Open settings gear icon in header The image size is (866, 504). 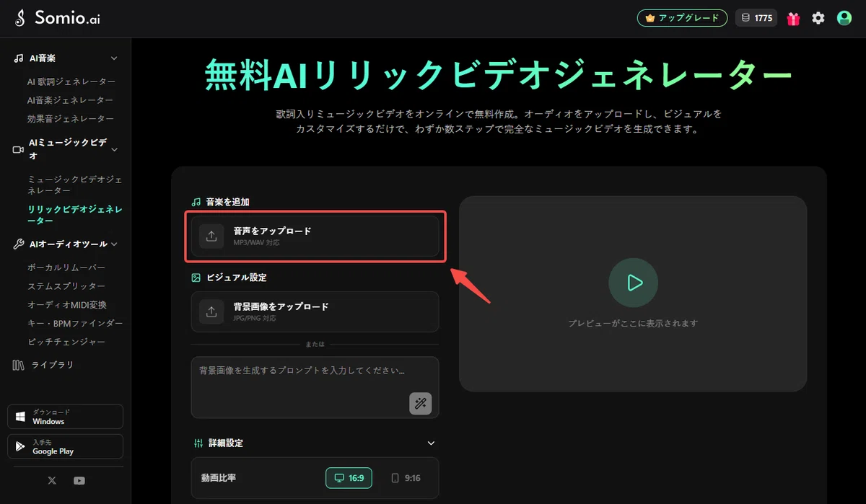point(818,19)
